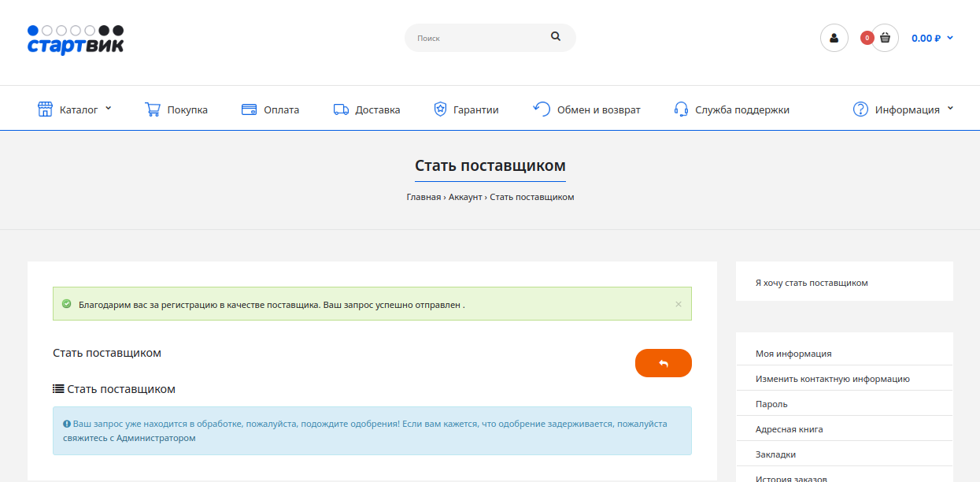Click the Доставка truck icon

click(x=341, y=109)
